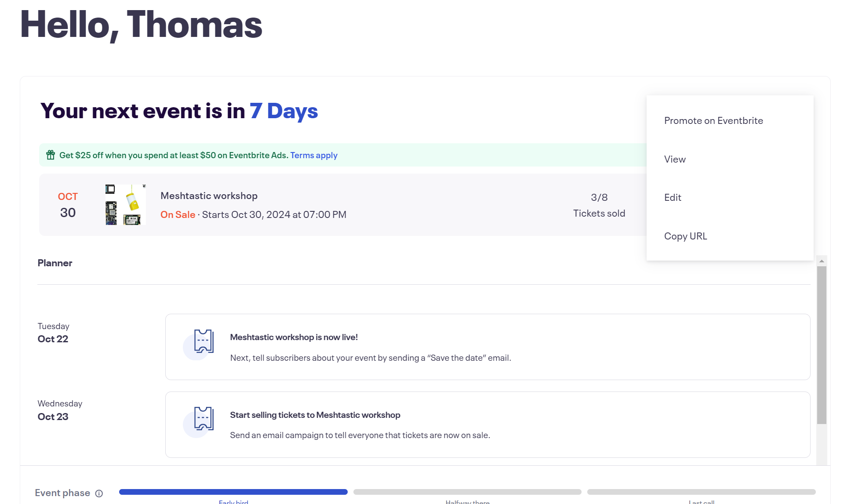This screenshot has height=504, width=851.
Task: Click the Last call progress segment
Action: 701,492
